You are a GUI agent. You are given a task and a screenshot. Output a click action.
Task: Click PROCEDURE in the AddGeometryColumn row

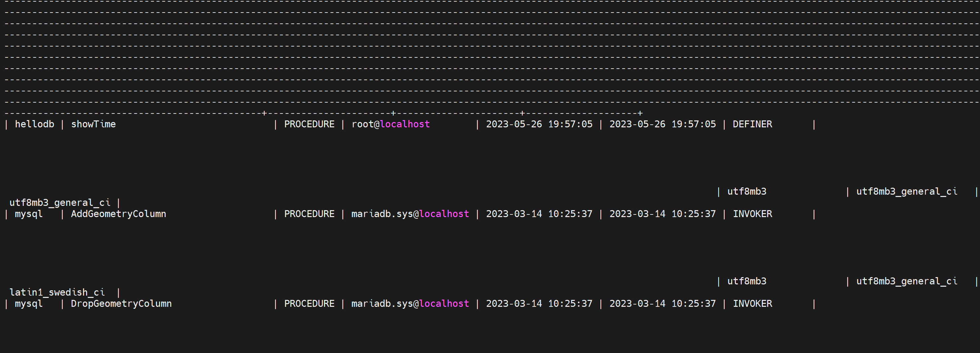[x=309, y=214]
